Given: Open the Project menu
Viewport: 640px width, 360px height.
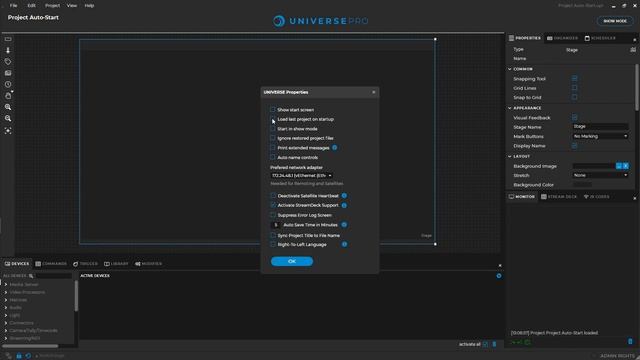Looking at the screenshot, I should (52, 6).
